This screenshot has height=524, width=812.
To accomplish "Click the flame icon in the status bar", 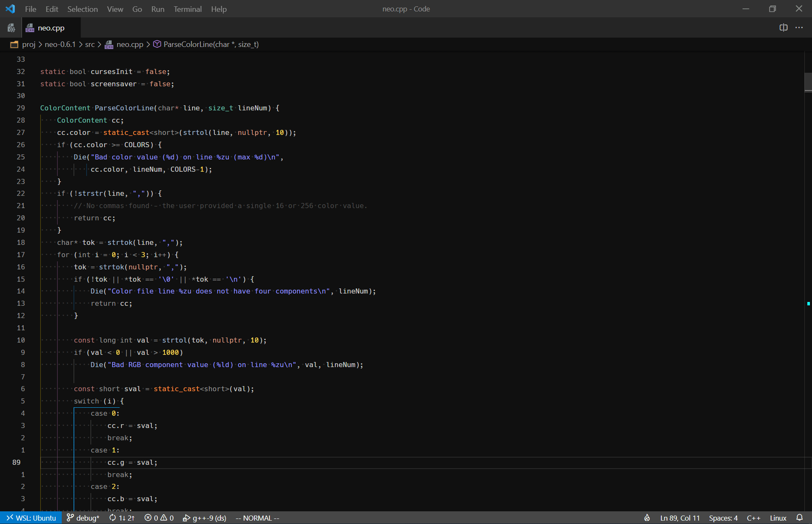I will pyautogui.click(x=647, y=518).
